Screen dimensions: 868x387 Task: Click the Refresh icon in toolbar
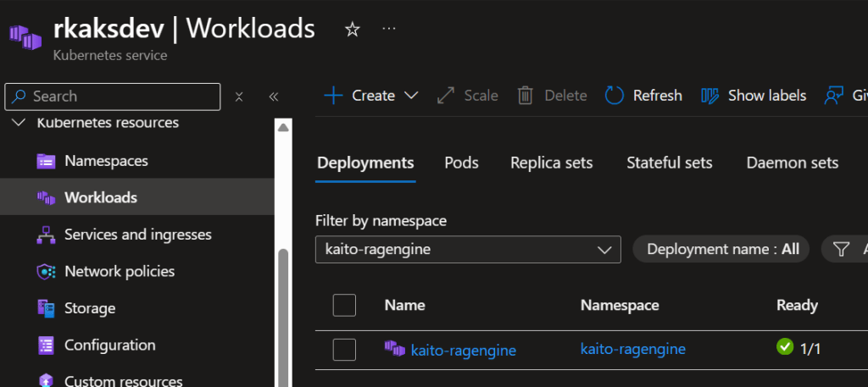(615, 96)
